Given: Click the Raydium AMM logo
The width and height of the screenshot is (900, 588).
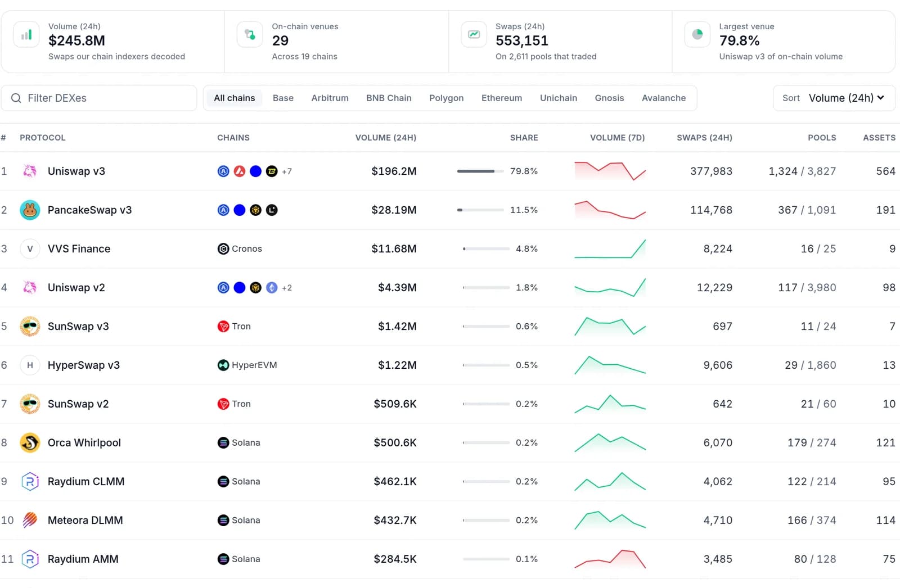Looking at the screenshot, I should (x=30, y=559).
